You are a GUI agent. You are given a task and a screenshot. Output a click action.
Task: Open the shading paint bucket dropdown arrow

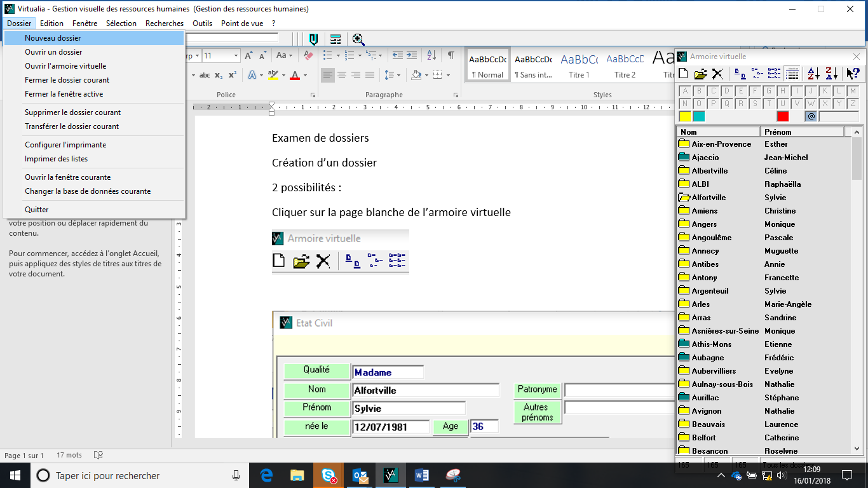pyautogui.click(x=427, y=75)
